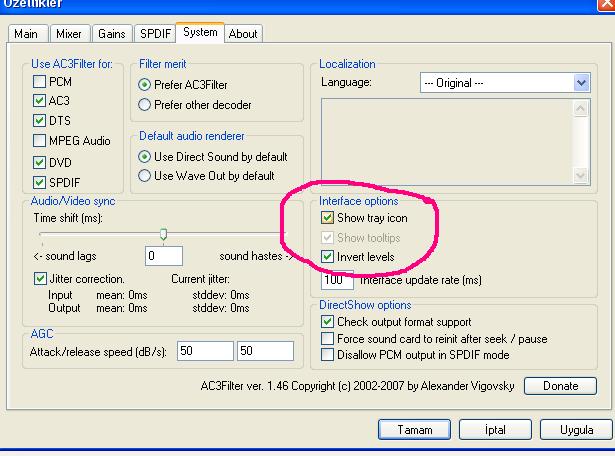Open the Gains tab
This screenshot has width=615, height=456.
pyautogui.click(x=112, y=34)
